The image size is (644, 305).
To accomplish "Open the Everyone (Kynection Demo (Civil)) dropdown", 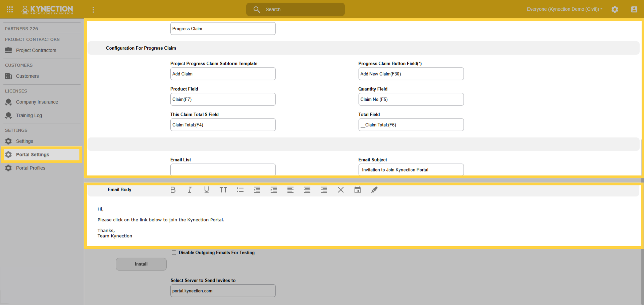I will coord(565,9).
